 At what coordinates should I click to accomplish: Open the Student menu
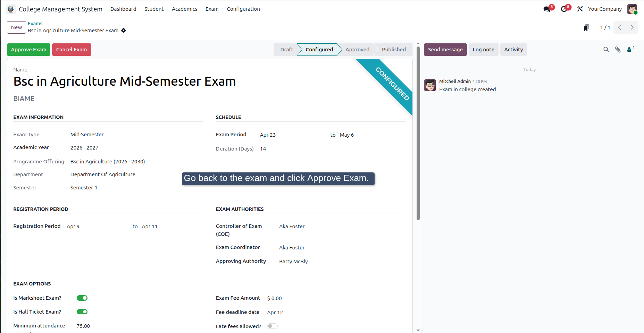pyautogui.click(x=154, y=9)
